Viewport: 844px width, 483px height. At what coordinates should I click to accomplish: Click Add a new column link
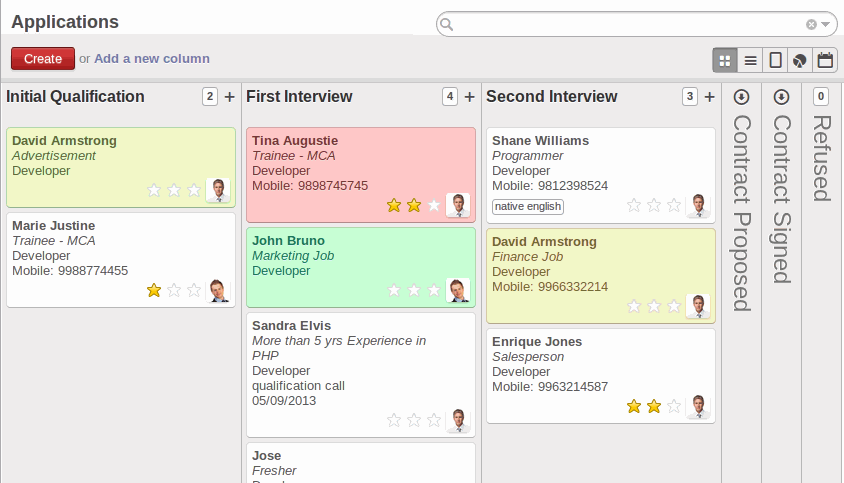(x=152, y=59)
